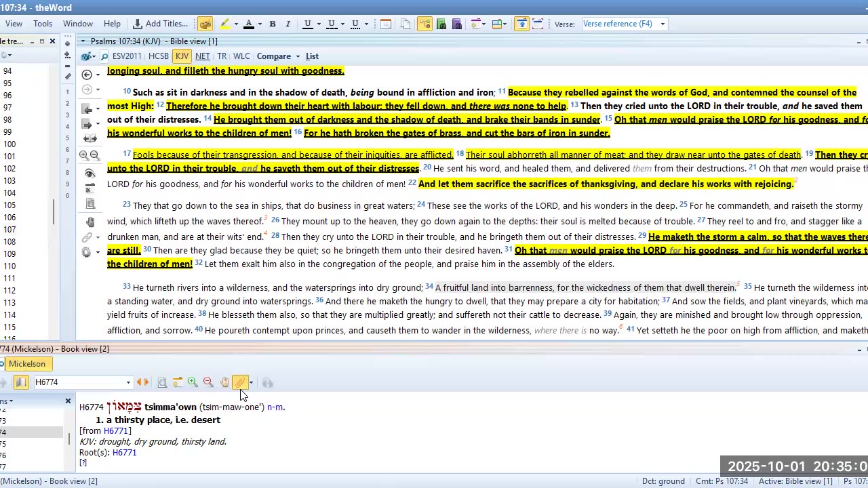Viewport: 868px width, 488px height.
Task: Toggle bold formatting button
Action: pyautogui.click(x=273, y=24)
